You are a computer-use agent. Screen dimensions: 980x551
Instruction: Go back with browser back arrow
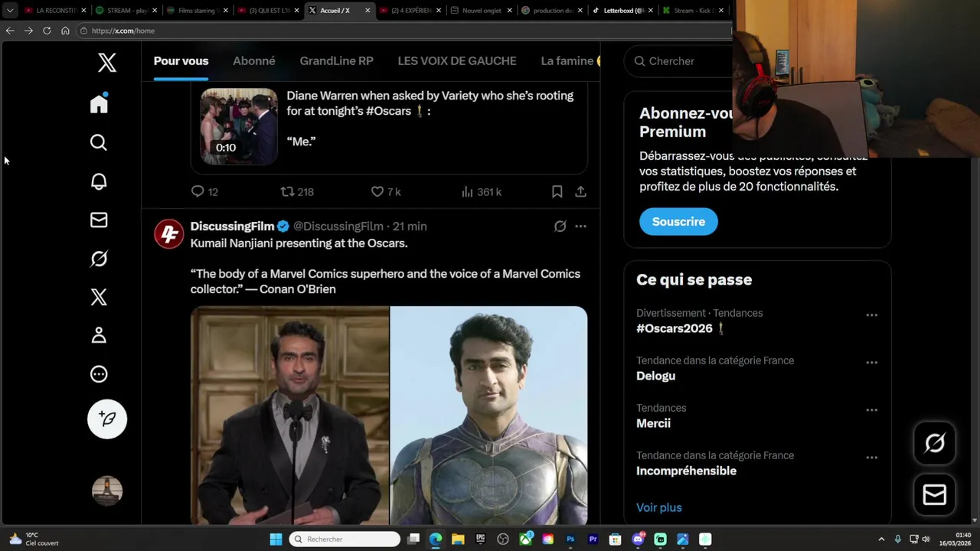point(10,31)
